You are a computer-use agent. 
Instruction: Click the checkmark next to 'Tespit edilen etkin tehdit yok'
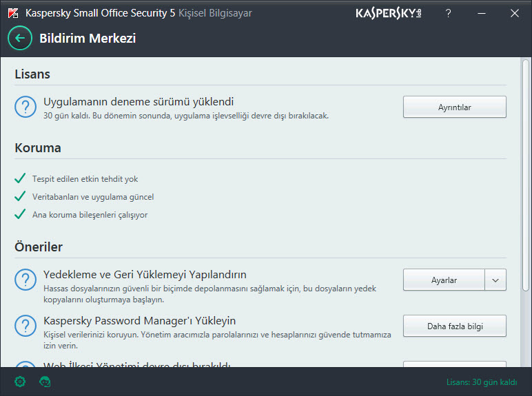[x=20, y=178]
